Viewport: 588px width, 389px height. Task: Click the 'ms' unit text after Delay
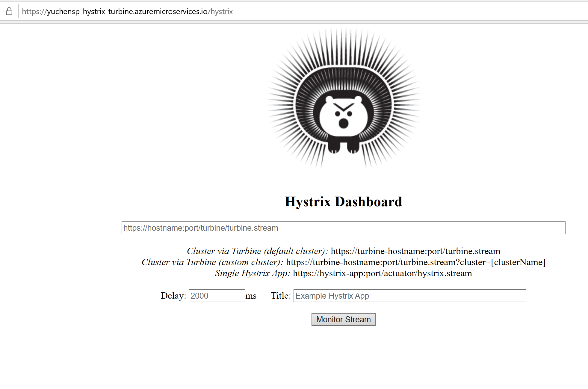coord(251,296)
